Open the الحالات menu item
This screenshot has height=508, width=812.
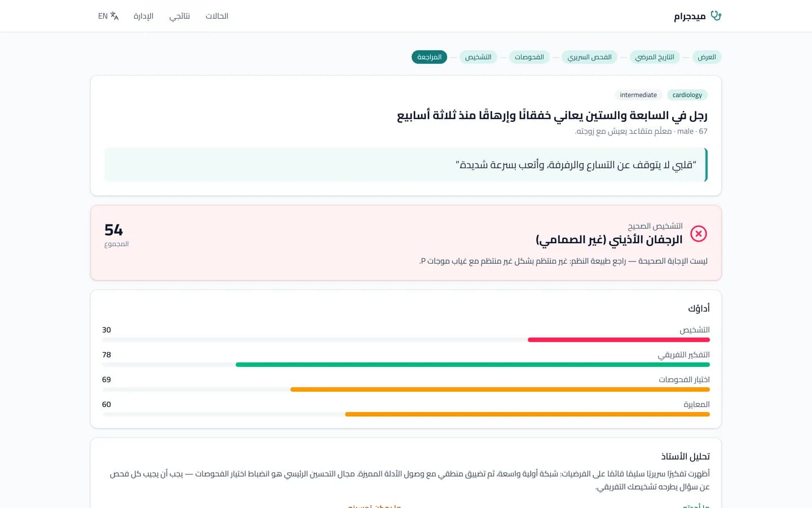click(x=217, y=16)
